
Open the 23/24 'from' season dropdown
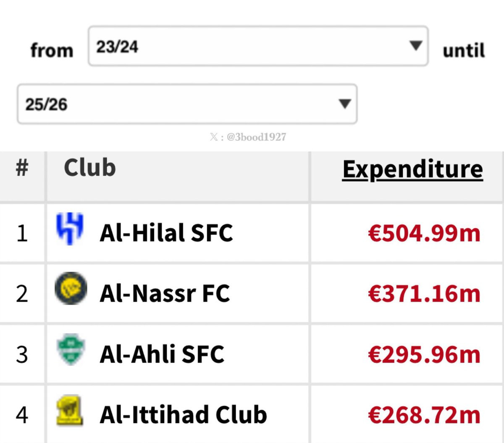[x=258, y=46]
